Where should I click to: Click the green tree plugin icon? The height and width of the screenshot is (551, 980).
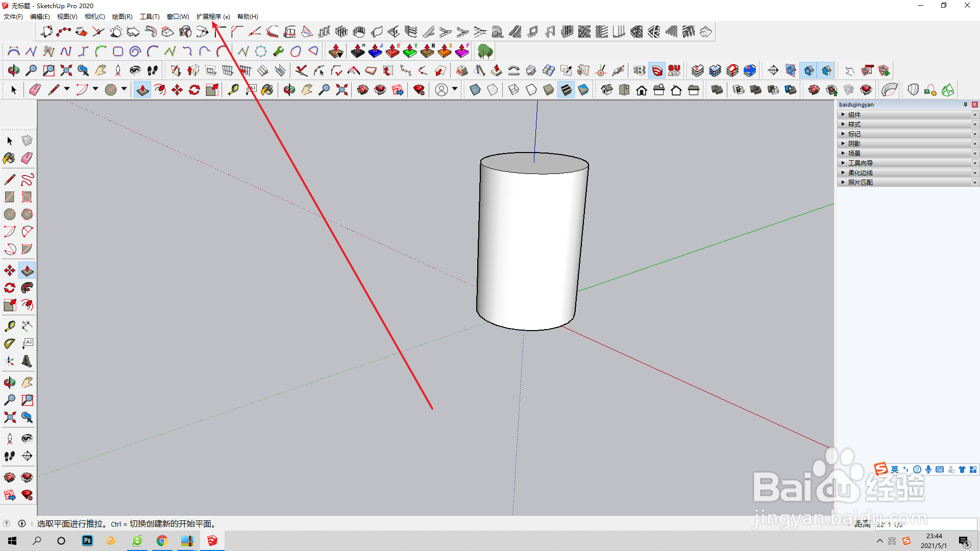pos(485,51)
